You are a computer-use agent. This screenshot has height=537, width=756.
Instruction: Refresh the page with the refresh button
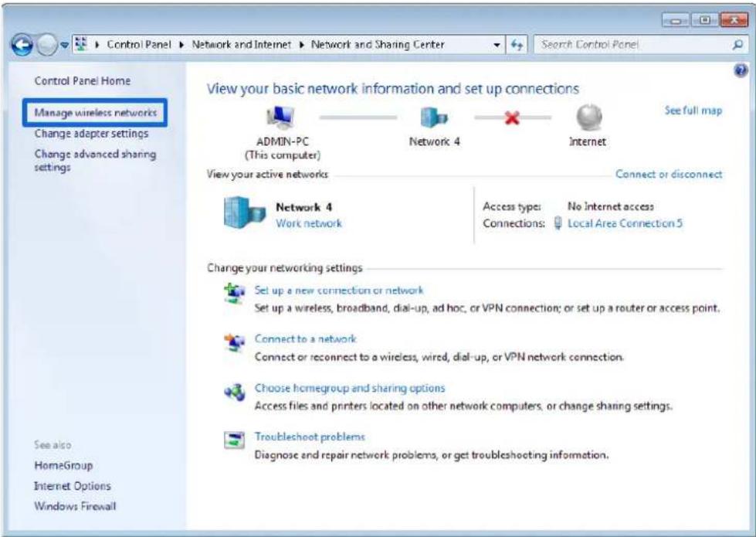tap(517, 45)
